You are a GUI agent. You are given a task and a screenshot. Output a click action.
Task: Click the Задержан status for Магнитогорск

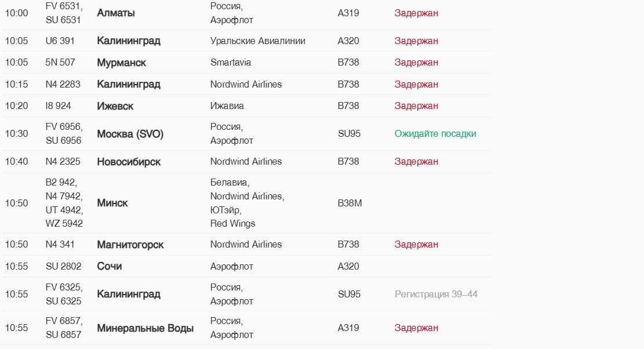click(x=416, y=245)
